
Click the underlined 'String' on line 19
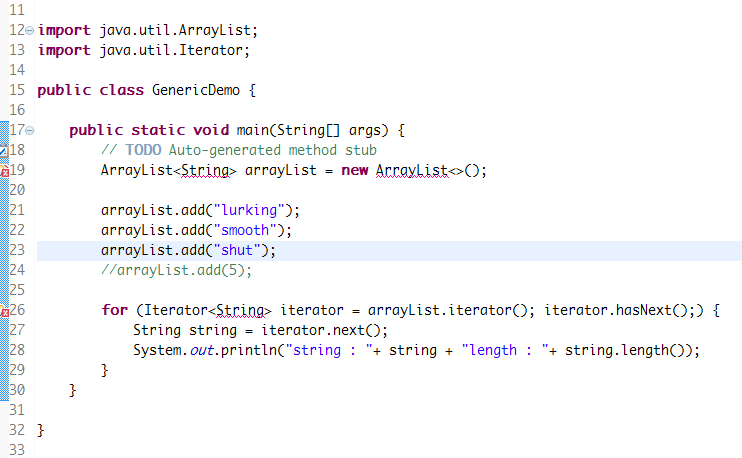pyautogui.click(x=205, y=170)
